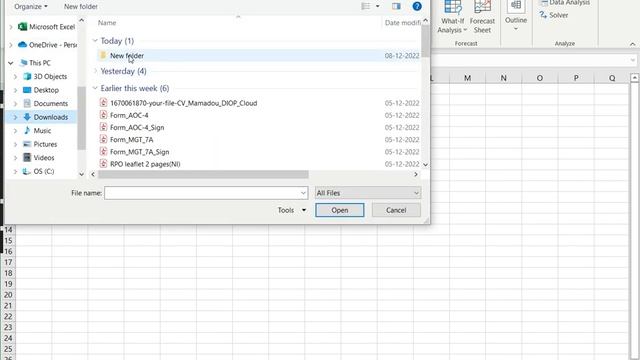Open the Videos folder in sidebar
The width and height of the screenshot is (640, 360).
39,158
